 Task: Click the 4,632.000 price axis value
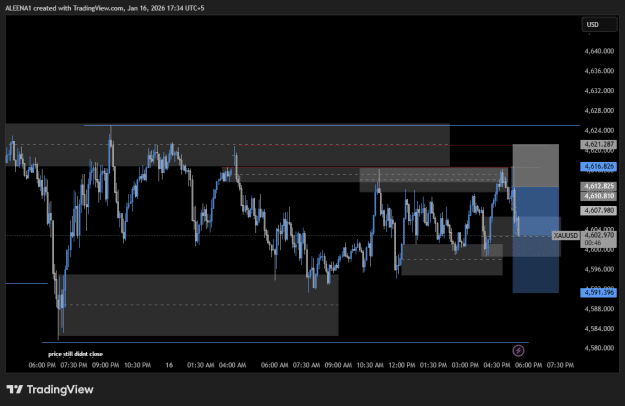pos(599,91)
